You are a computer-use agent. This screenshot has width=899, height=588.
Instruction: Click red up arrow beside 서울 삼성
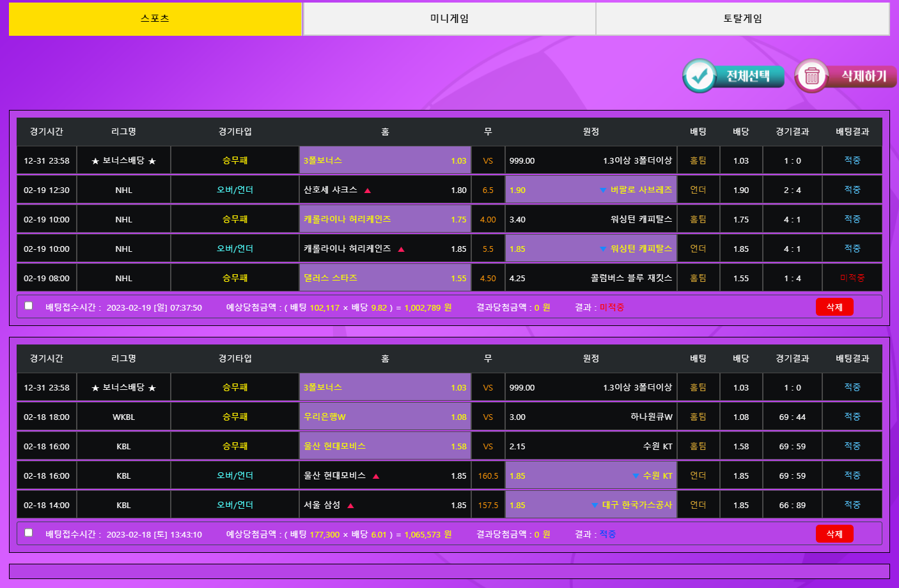(350, 506)
